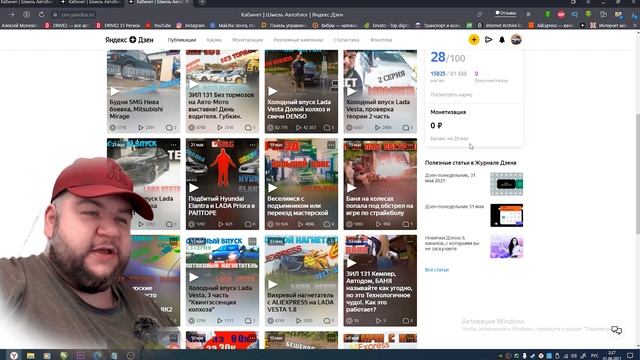The image size is (640, 360).
Task: Open three-dot menu on 'Холодный впуск Lada Vesta, 3 часть' card
Action: click(252, 242)
